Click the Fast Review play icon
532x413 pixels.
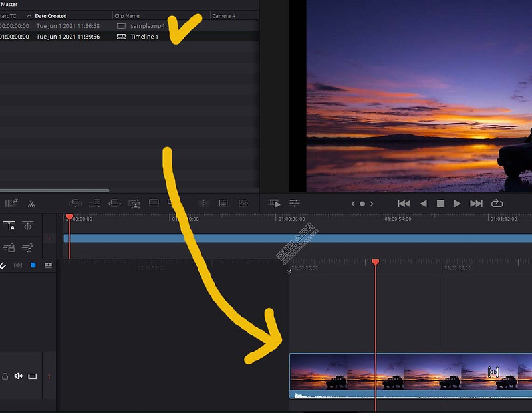(x=274, y=204)
